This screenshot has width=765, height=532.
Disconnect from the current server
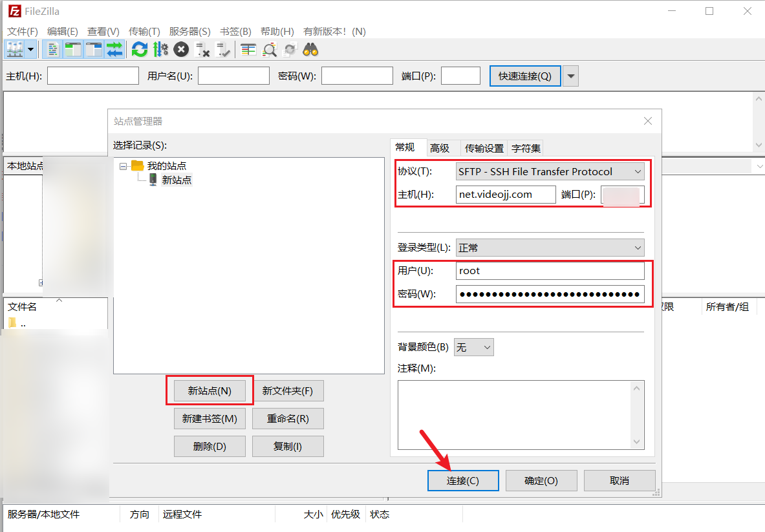click(x=202, y=49)
